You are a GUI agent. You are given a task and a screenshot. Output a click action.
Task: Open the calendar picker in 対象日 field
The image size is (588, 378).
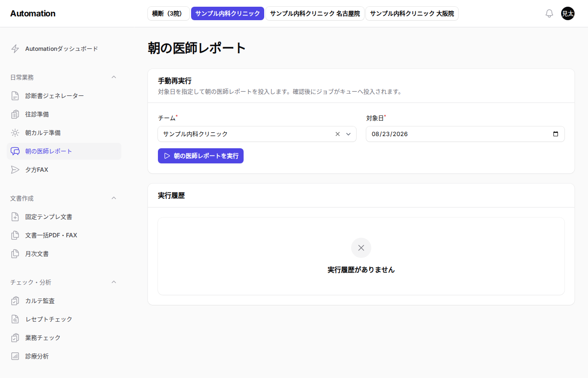[x=556, y=134]
